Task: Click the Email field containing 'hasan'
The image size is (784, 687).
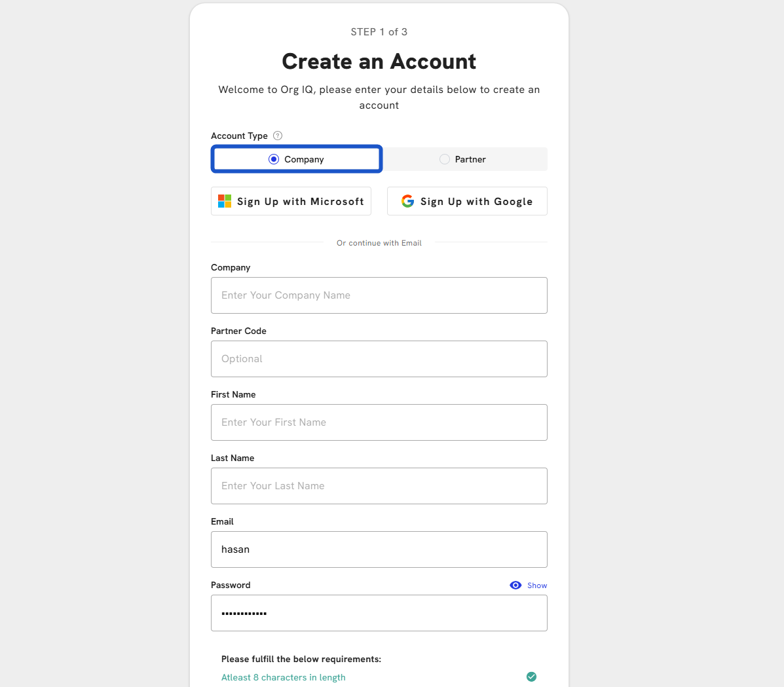Action: click(379, 549)
